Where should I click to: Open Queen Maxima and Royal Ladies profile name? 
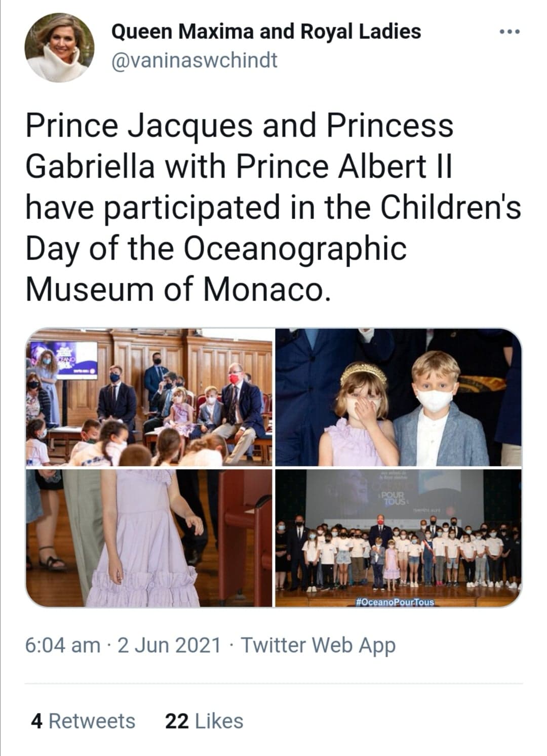[266, 32]
